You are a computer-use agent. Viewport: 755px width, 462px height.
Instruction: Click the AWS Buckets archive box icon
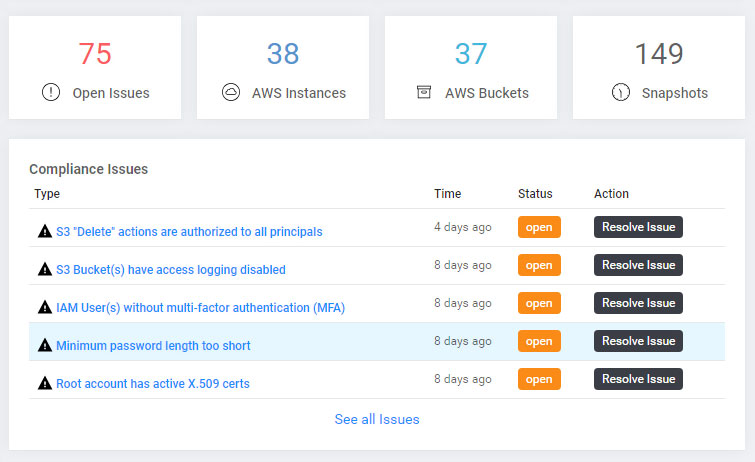[x=424, y=92]
